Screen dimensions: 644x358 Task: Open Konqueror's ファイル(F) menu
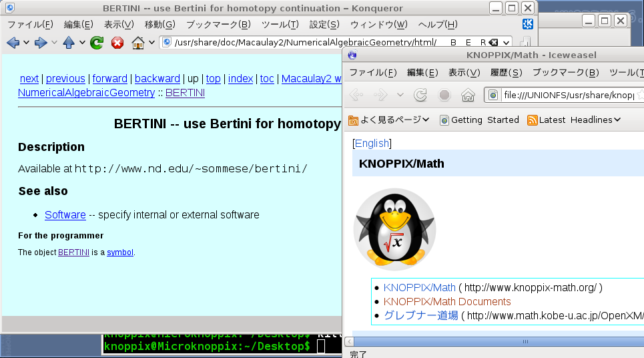point(31,24)
